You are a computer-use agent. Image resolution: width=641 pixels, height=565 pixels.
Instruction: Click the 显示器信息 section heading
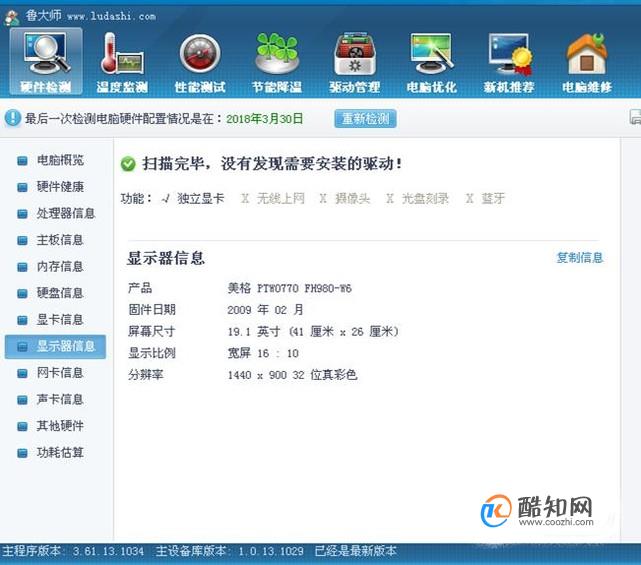tap(166, 258)
